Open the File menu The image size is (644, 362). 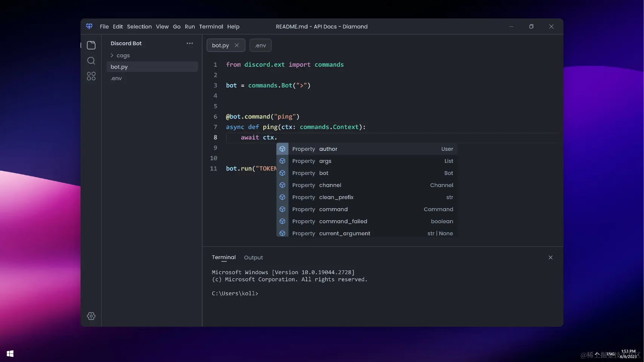104,26
